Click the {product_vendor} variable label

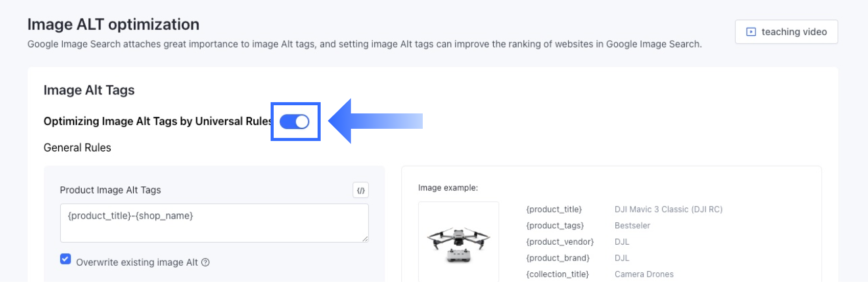(x=560, y=242)
